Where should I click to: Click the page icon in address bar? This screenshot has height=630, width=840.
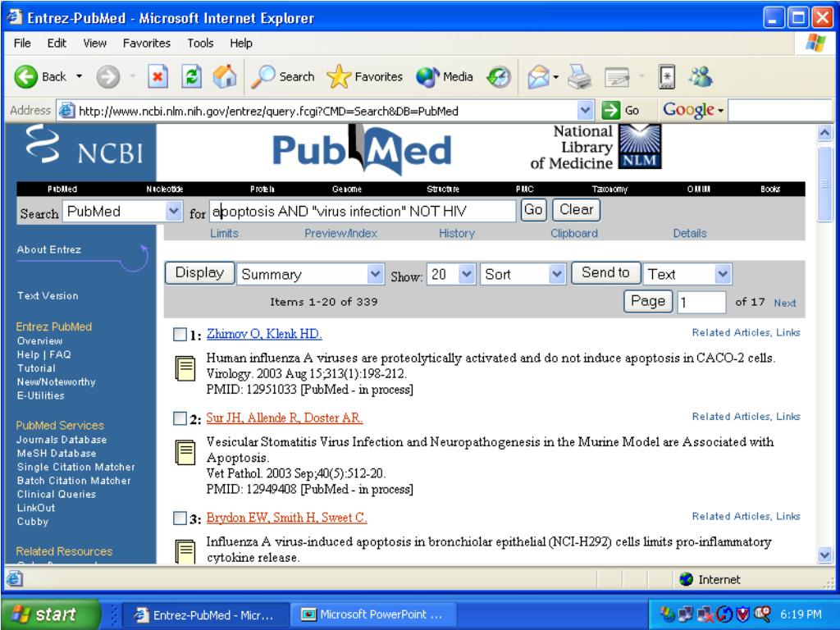point(66,111)
